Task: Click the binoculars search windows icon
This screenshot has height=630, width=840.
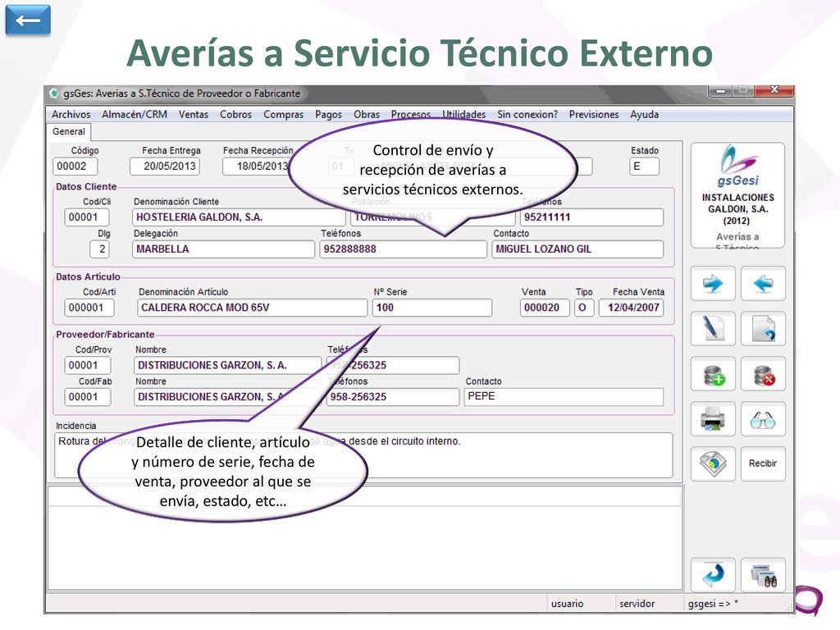Action: [763, 575]
